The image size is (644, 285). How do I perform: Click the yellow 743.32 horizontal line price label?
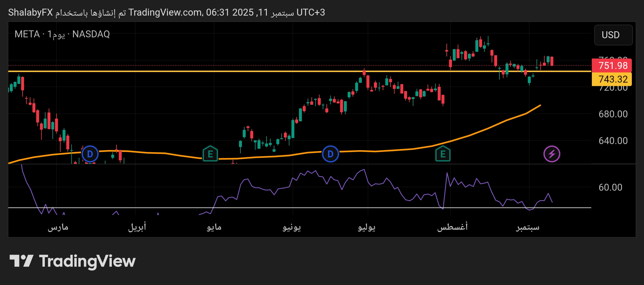[x=612, y=79]
